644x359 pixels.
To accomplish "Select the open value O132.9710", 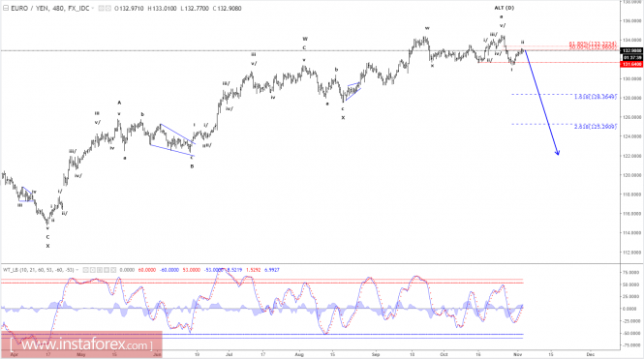I will click(129, 8).
